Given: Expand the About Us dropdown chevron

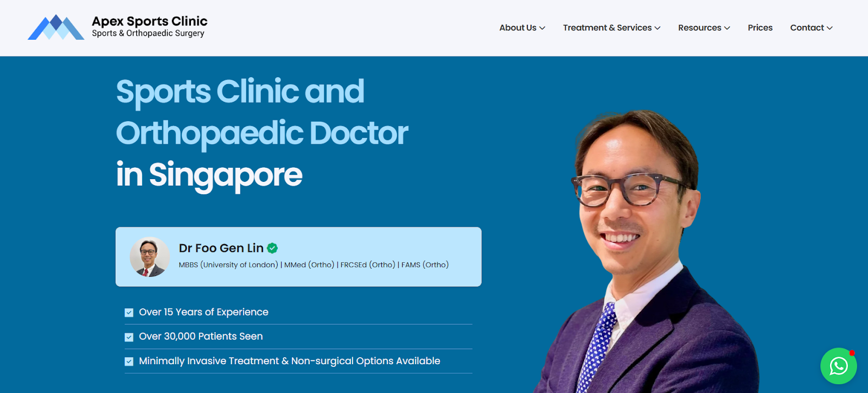Looking at the screenshot, I should [542, 28].
